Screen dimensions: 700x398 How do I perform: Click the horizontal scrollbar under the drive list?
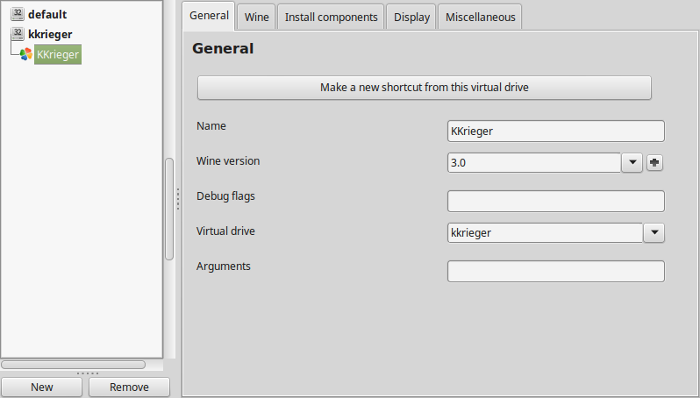coord(73,365)
